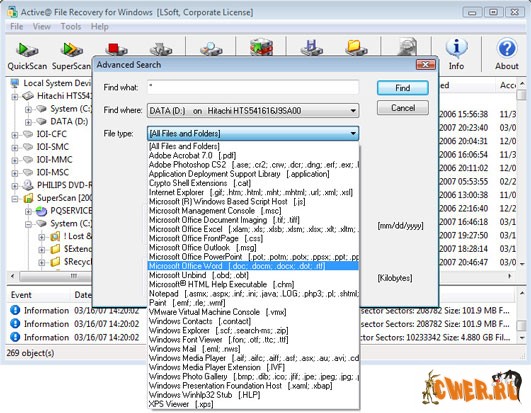Choose Paint [.emf; .rle; .wmf] option
Screen dimensions: 531x413
(253, 303)
